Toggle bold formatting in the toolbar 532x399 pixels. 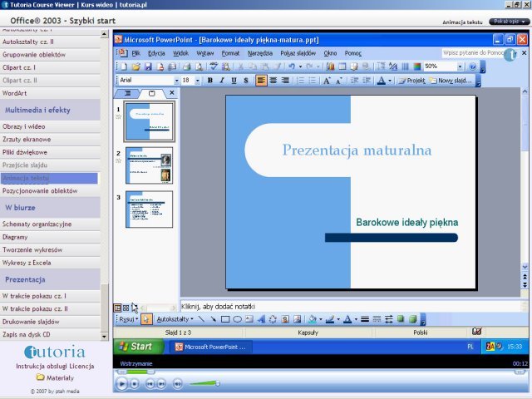coord(210,81)
